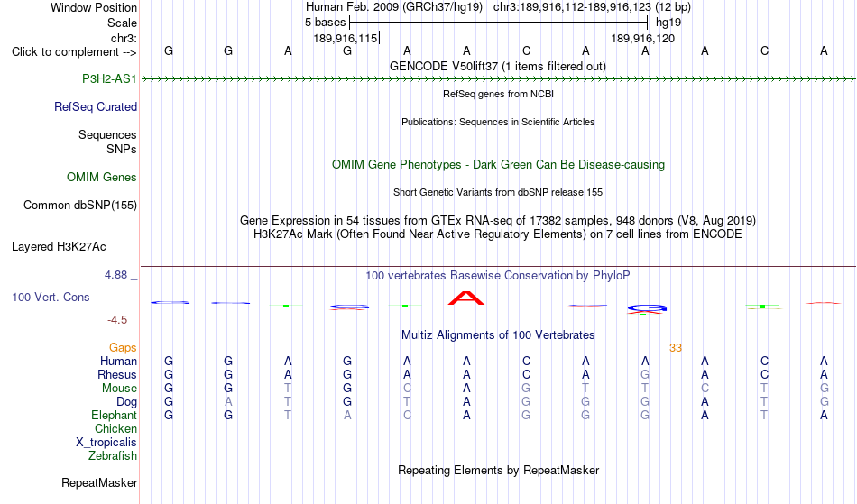Click the P3H2-AS1 gene label
Screen dimensions: 857x504
(109, 78)
